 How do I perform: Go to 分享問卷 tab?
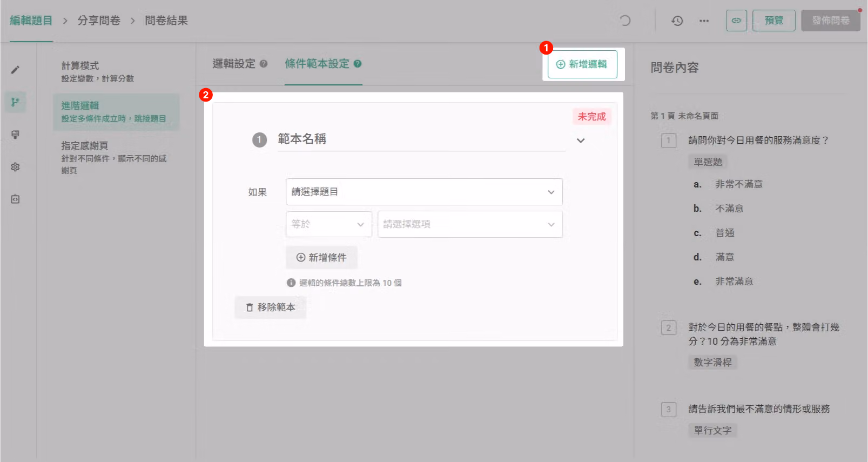[99, 21]
